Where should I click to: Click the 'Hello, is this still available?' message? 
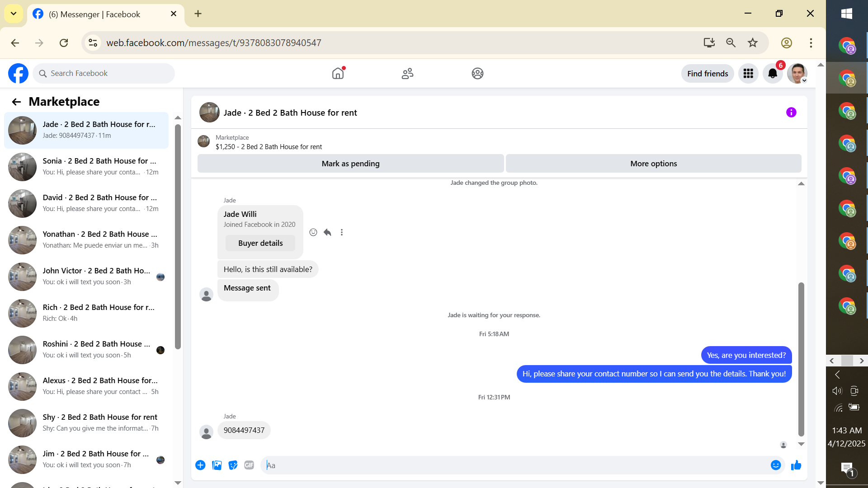pos(268,269)
